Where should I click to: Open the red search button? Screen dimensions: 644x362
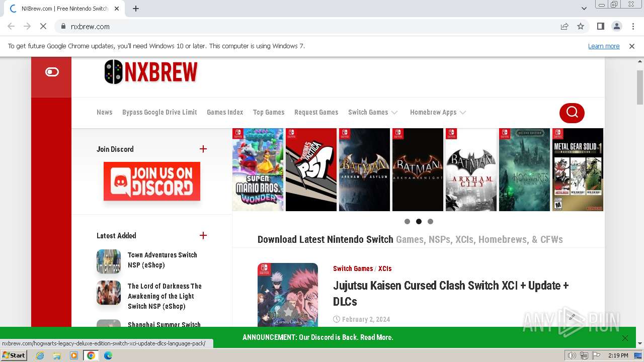click(572, 113)
